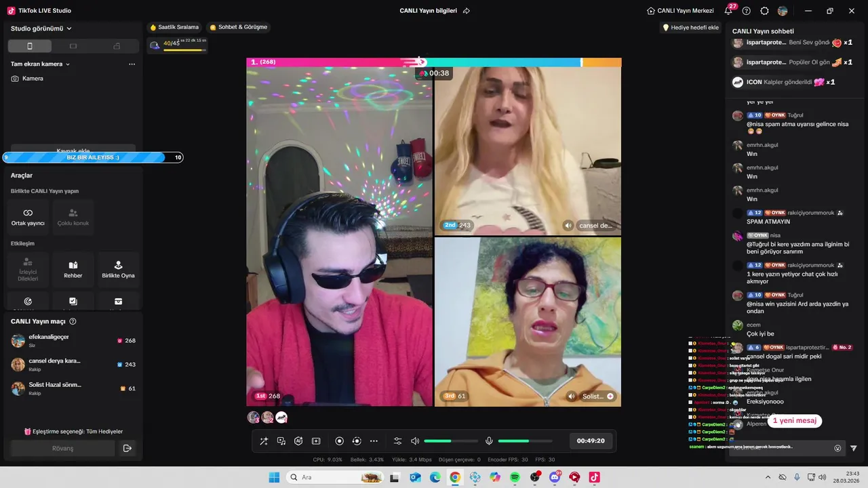Viewport: 868px width, 488px height.
Task: Open the Ortak yayıncı tool
Action: coord(28,217)
